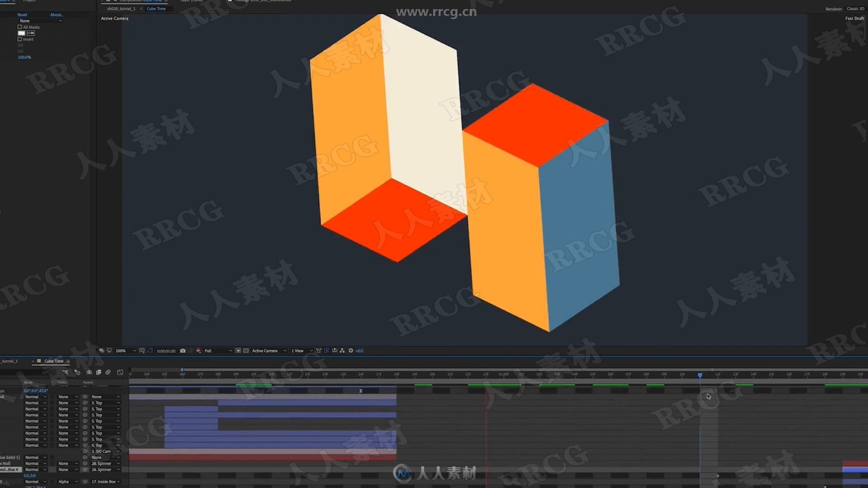Open the Fast Previews icon

(x=326, y=351)
